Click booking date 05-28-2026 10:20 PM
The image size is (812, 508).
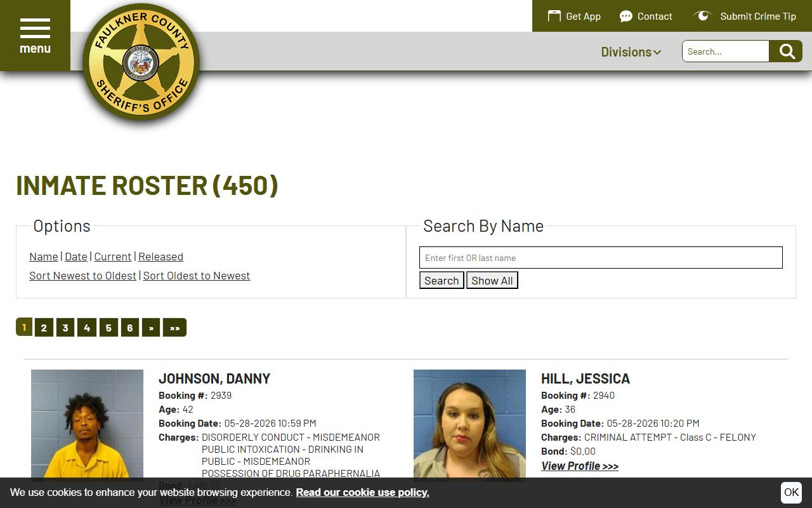653,423
